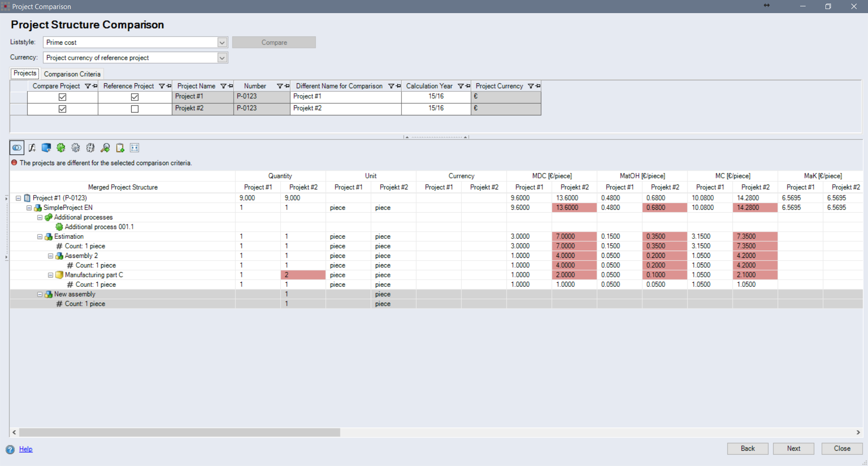This screenshot has width=868, height=466.
Task: Click the Next button
Action: coord(793,448)
